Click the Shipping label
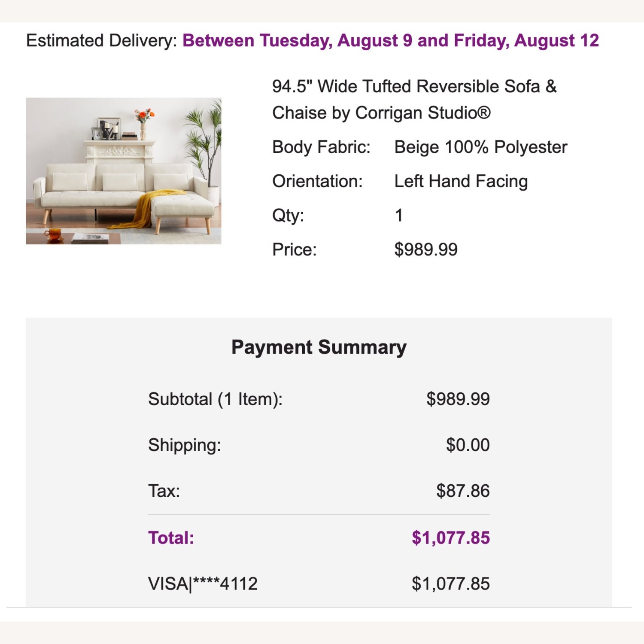The image size is (644, 644). pyautogui.click(x=184, y=445)
